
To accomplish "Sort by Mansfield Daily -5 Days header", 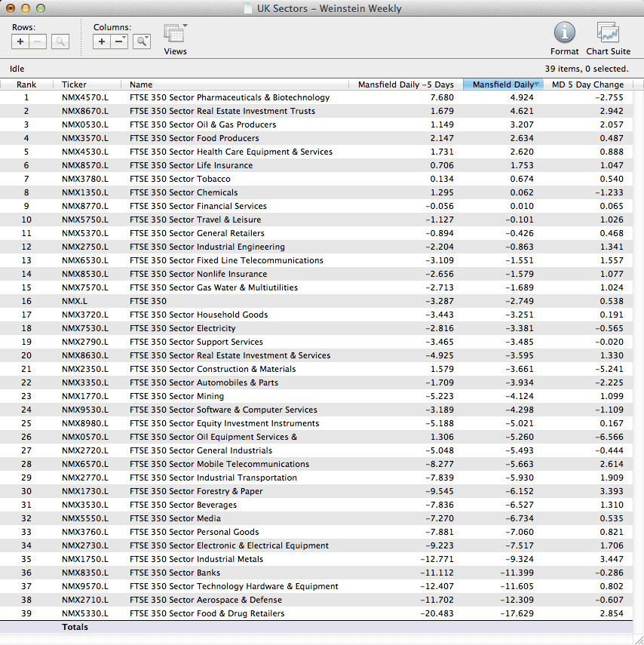I will [x=406, y=84].
